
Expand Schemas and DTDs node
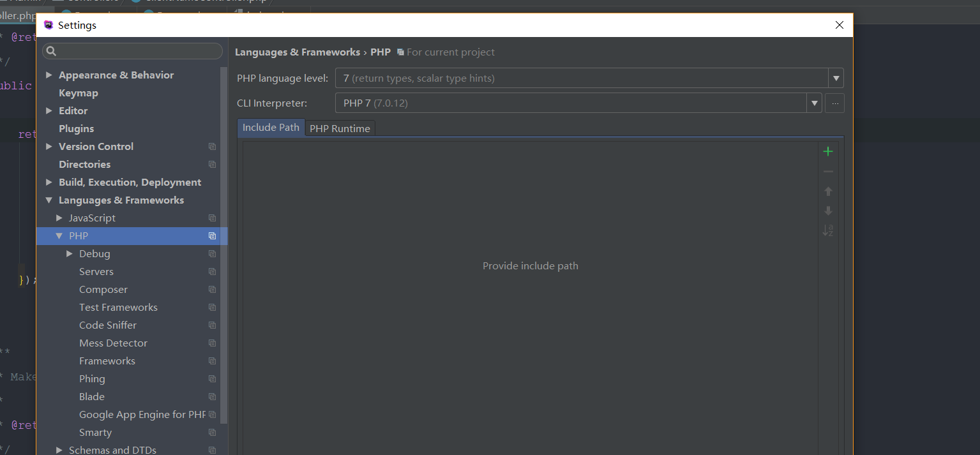pyautogui.click(x=59, y=451)
